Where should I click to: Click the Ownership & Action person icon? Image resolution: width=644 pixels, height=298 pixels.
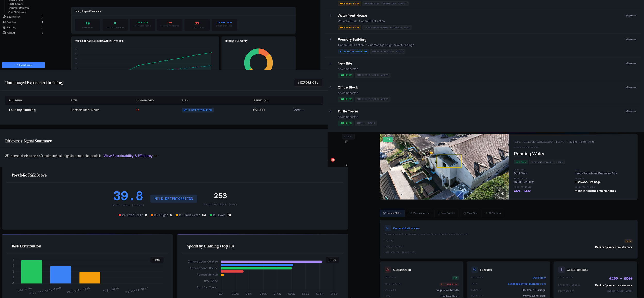[x=387, y=228]
